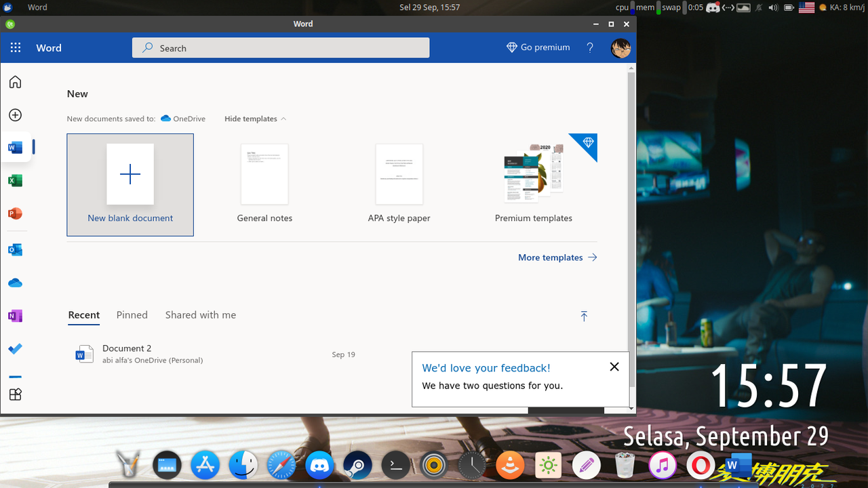Open To Do checkmark app in sidebar

15,349
